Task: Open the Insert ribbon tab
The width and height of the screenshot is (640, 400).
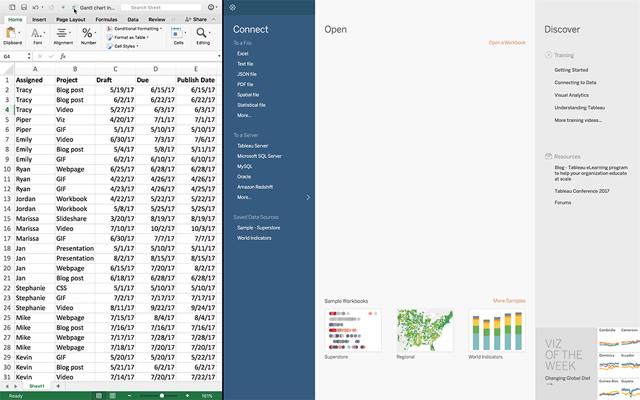Action: (x=39, y=19)
